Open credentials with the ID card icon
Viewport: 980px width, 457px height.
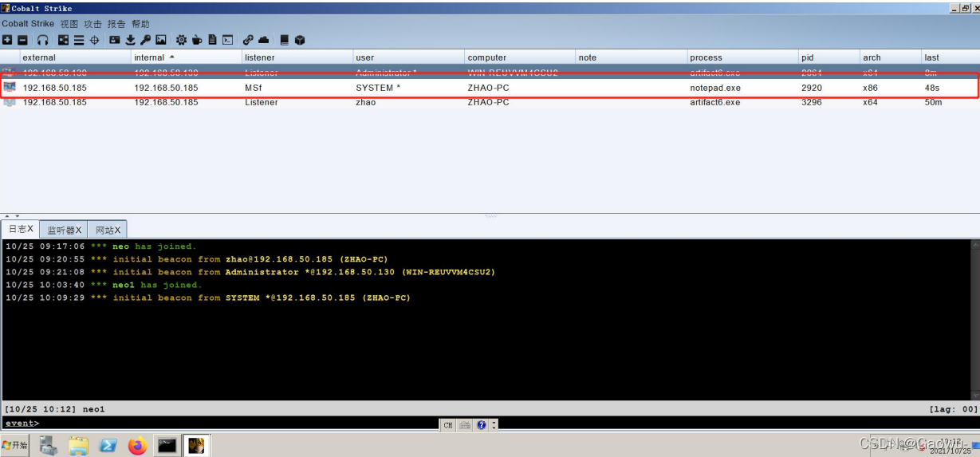[115, 40]
